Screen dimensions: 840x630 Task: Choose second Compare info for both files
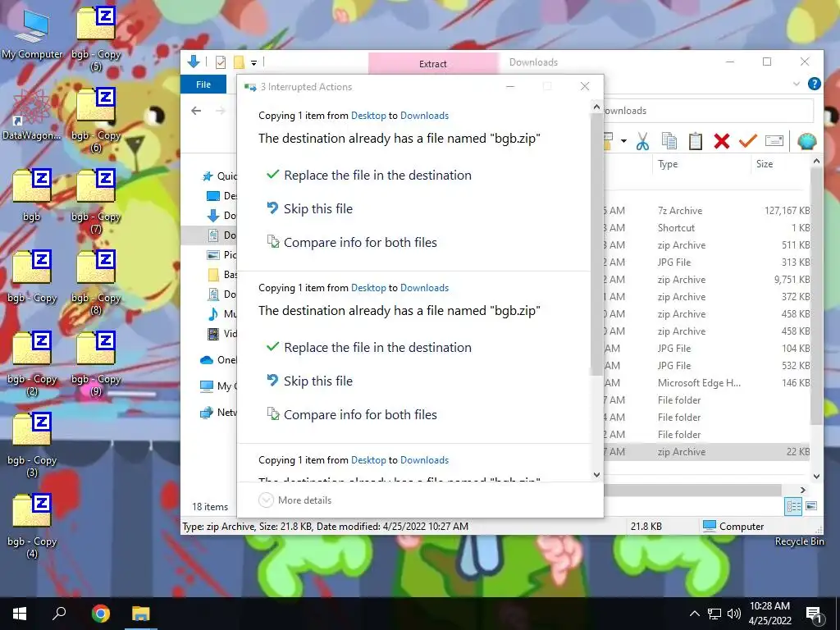pyautogui.click(x=352, y=415)
